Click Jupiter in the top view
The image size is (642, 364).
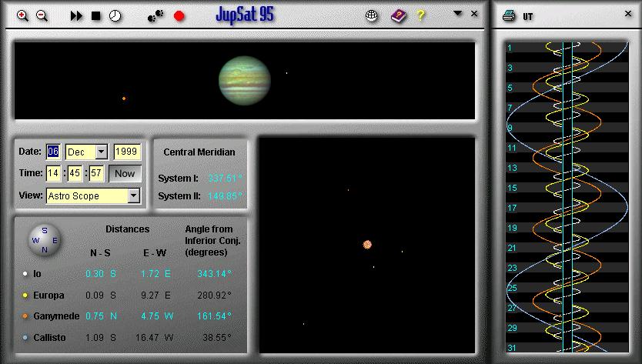(245, 81)
